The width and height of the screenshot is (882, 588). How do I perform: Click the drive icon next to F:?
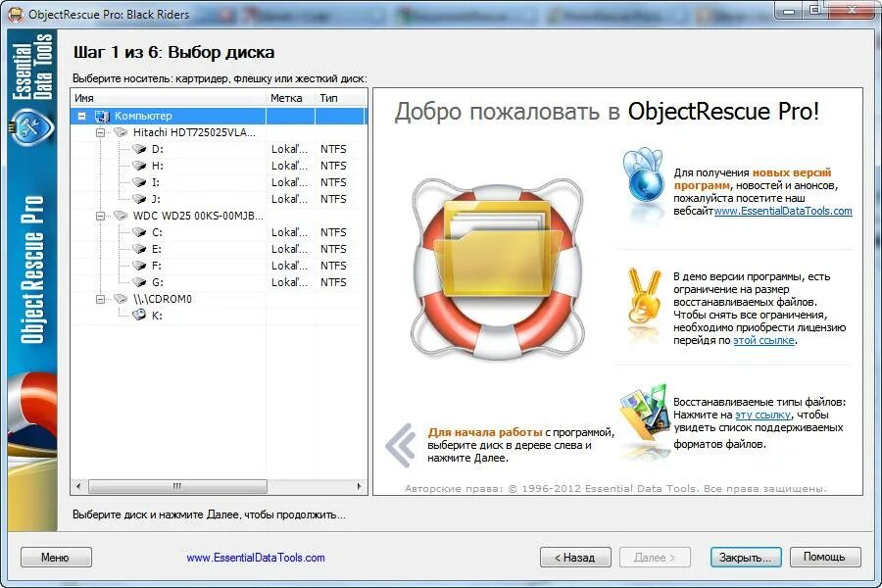click(x=139, y=265)
